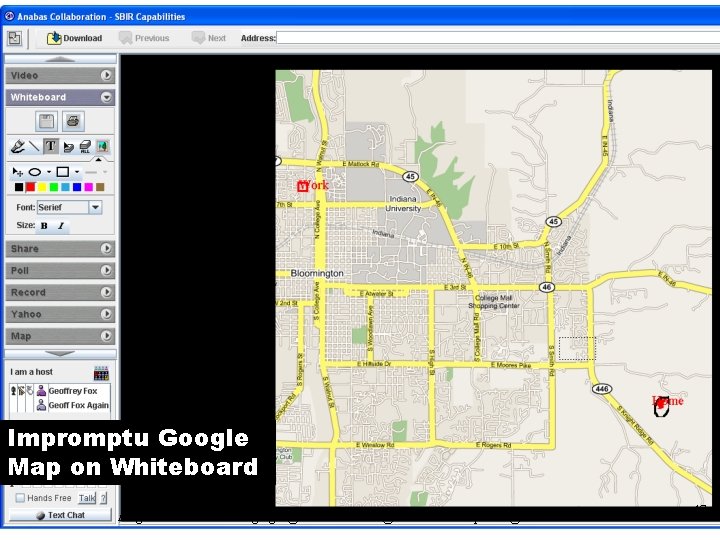
Task: Click the insert image tool
Action: coord(102,146)
